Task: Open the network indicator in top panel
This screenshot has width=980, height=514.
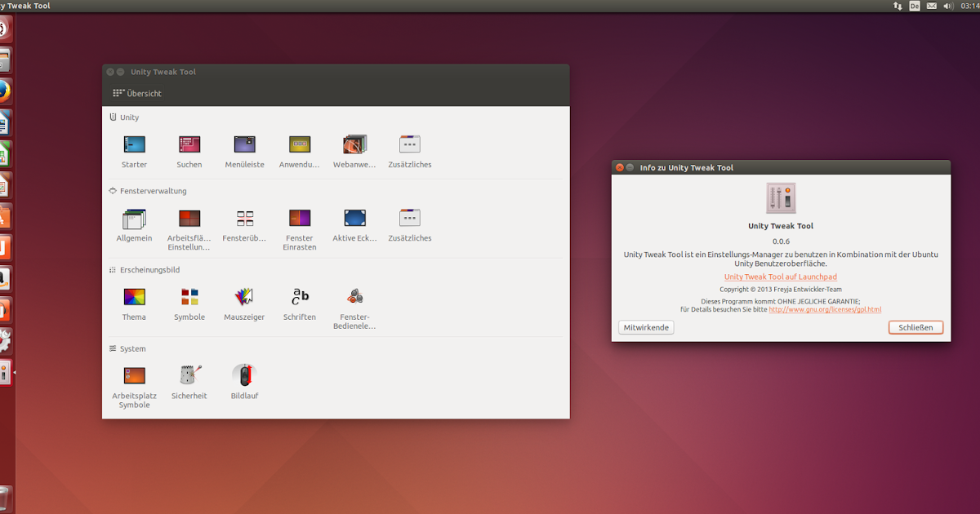Action: [898, 6]
